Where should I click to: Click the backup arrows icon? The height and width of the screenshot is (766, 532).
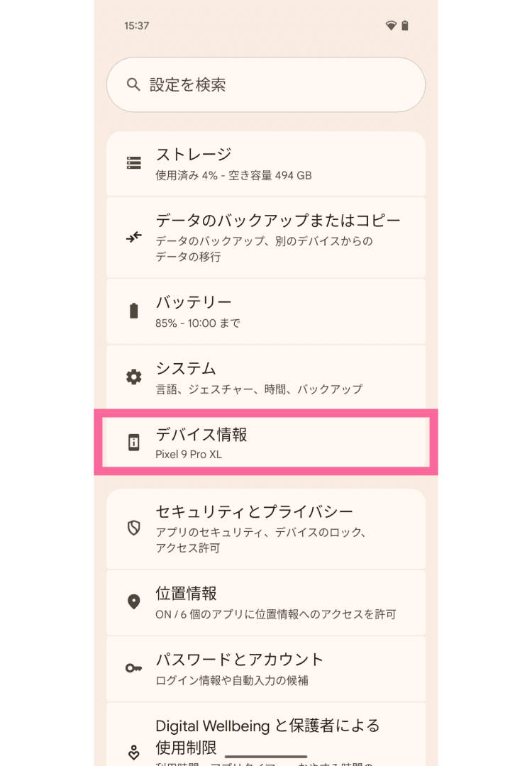point(133,237)
